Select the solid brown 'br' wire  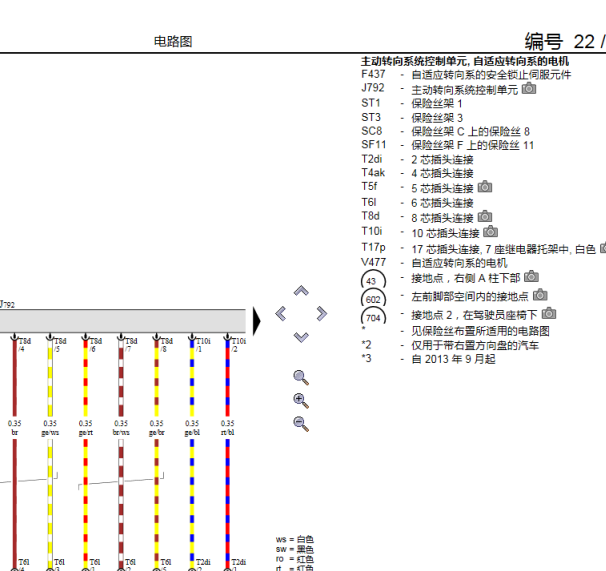coord(15,452)
